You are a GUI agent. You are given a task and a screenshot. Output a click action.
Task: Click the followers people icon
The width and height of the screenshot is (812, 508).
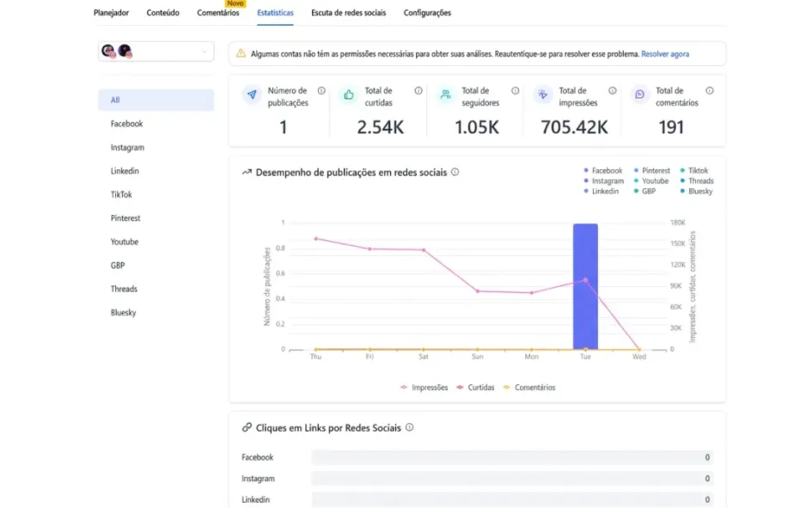pyautogui.click(x=446, y=95)
